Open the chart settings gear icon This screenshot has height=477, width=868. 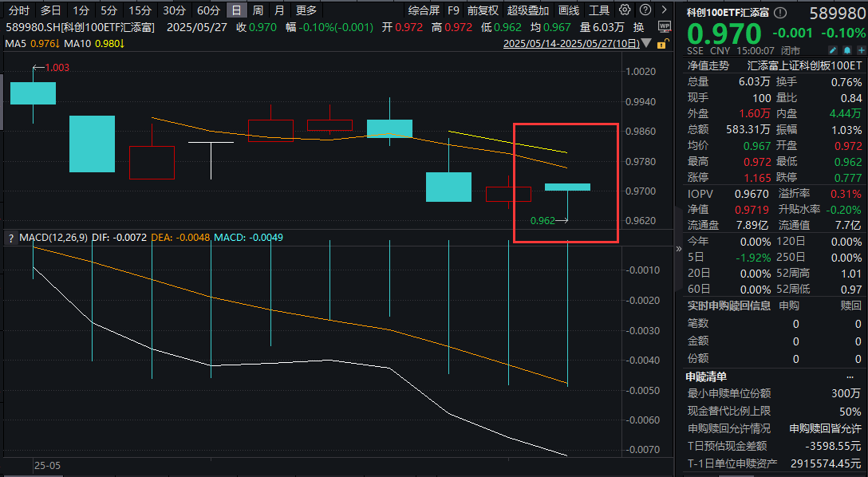click(x=624, y=10)
